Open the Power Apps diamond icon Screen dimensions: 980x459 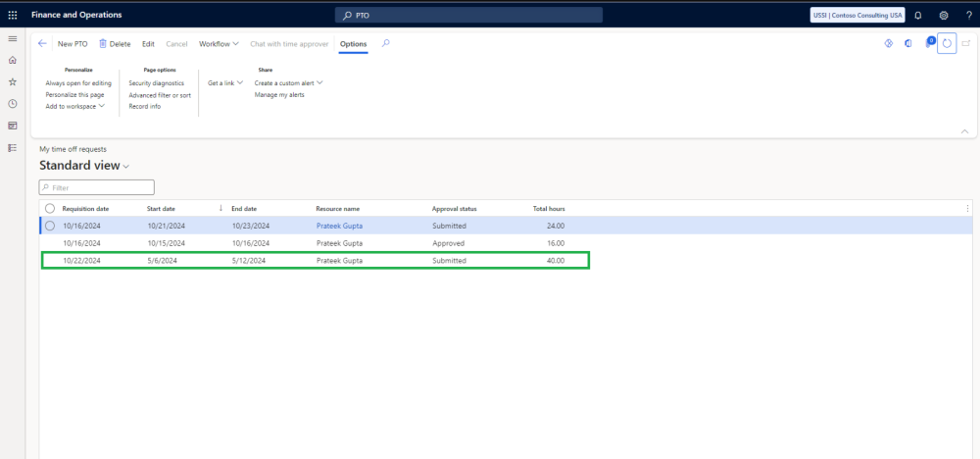[889, 44]
